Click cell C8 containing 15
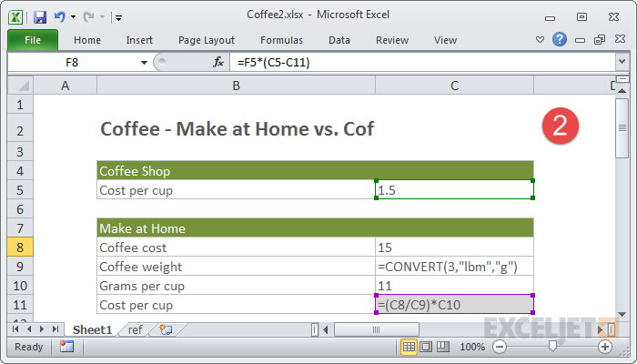Screen dimensions: 637x364 click(455, 248)
